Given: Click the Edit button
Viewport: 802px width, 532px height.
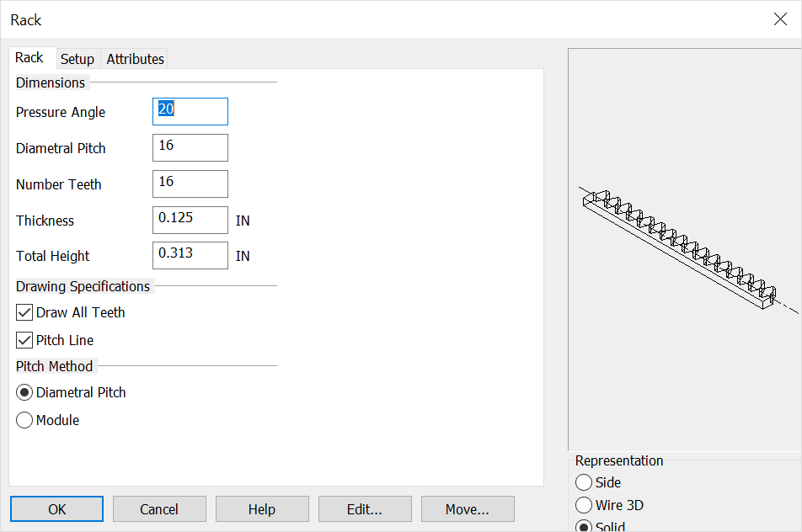Looking at the screenshot, I should click(364, 508).
